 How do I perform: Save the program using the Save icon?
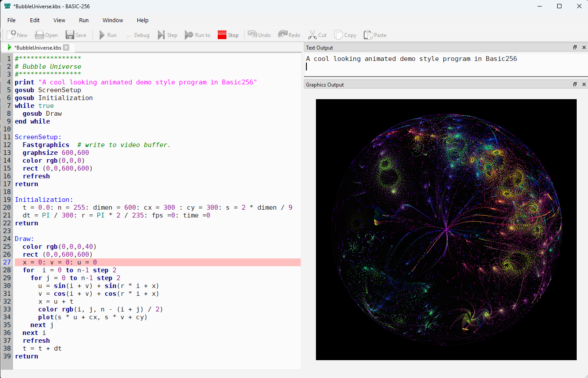[x=76, y=35]
